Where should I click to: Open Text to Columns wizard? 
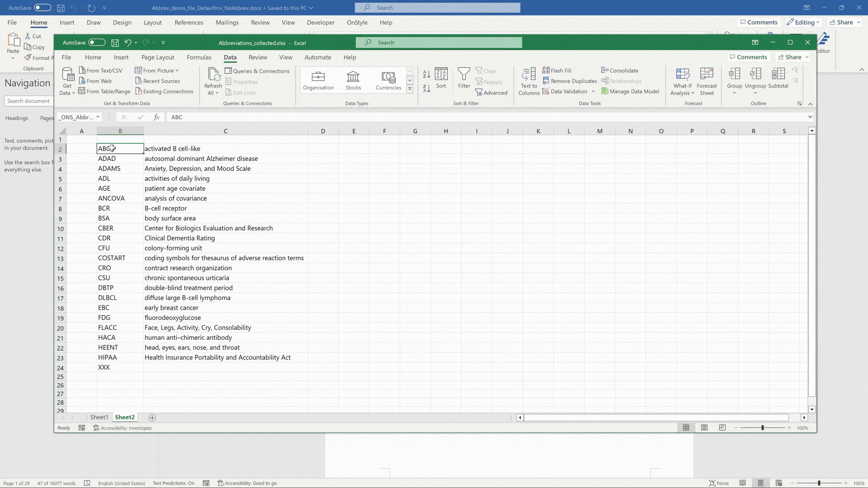click(x=529, y=81)
